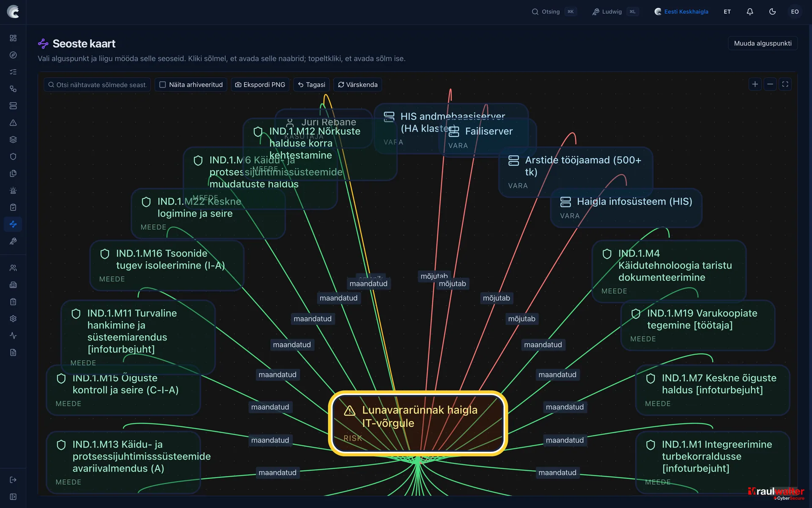
Task: Select the Arstide tööjaamad asset node
Action: click(x=576, y=171)
